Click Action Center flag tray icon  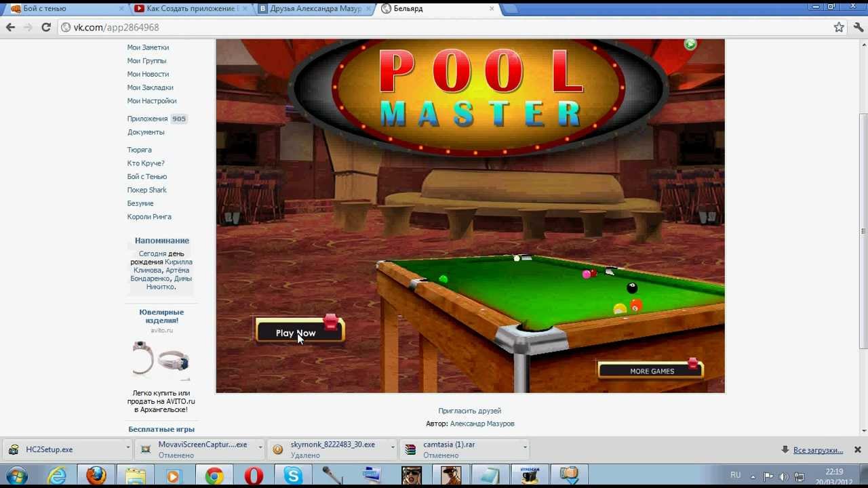768,476
